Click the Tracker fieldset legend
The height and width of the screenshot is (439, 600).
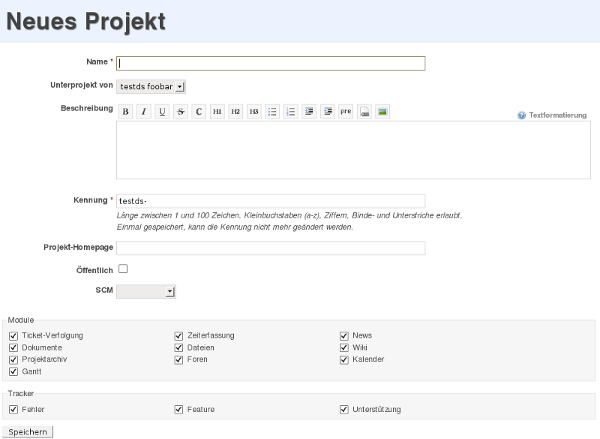coord(21,393)
